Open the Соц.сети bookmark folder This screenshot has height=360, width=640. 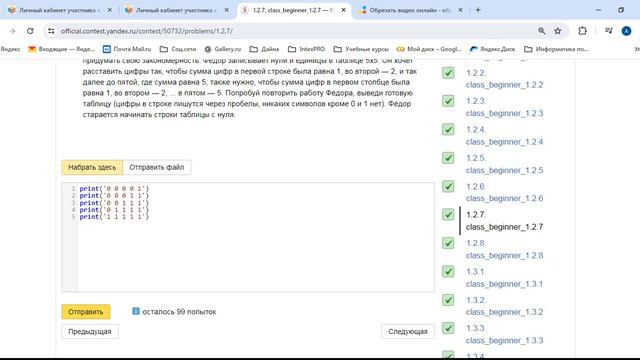(x=178, y=49)
